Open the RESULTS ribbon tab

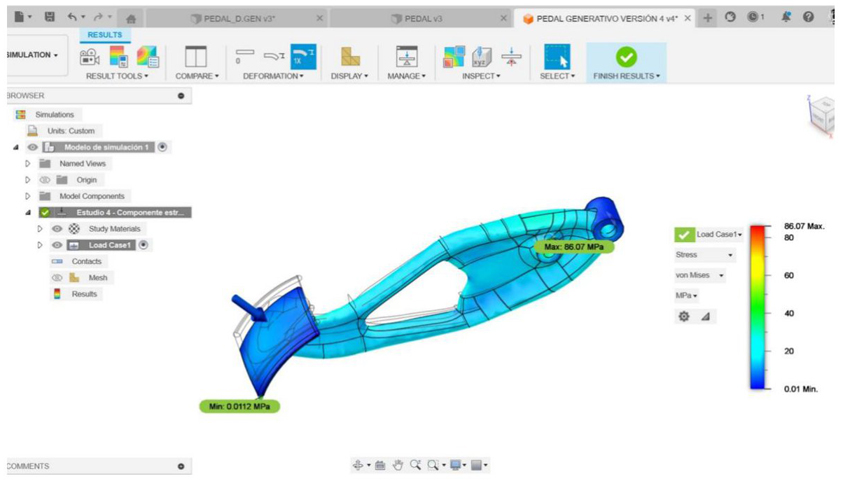(104, 35)
